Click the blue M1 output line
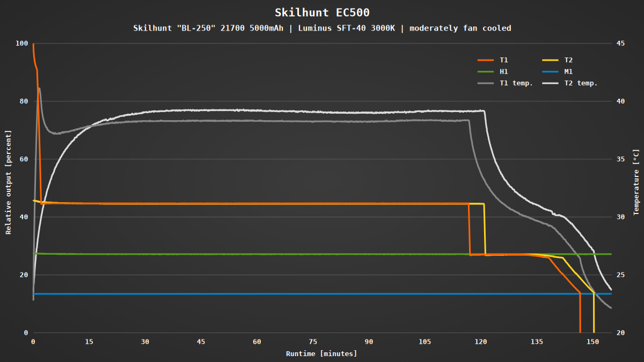This screenshot has width=644, height=362. pos(322,294)
